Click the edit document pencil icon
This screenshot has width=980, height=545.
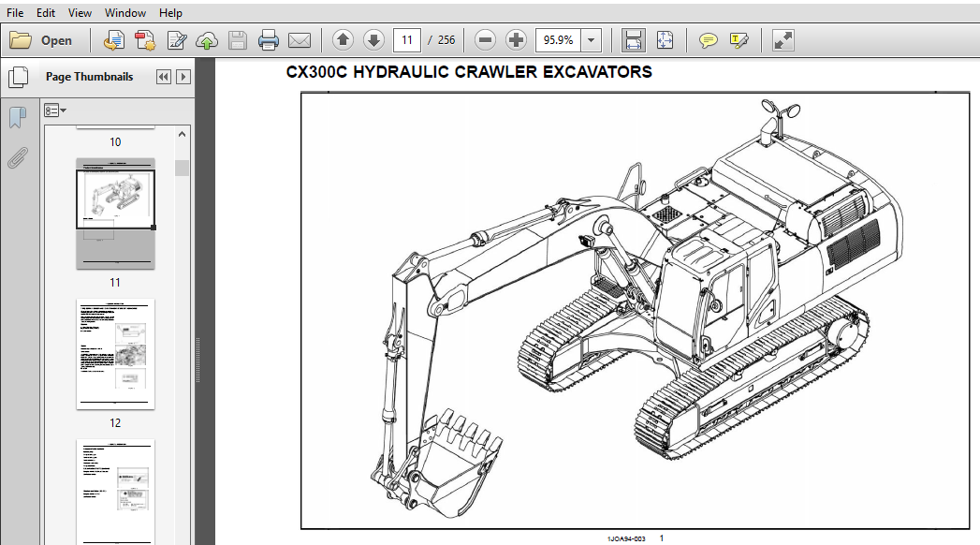tap(177, 40)
